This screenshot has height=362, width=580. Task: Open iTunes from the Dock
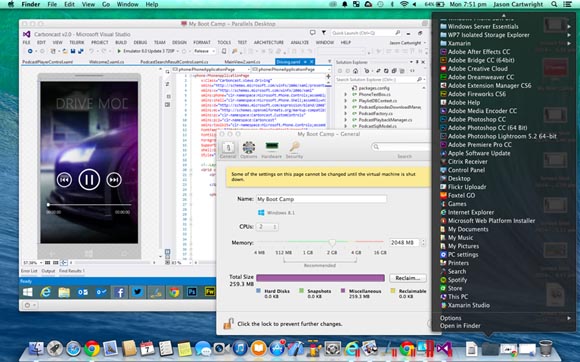(x=240, y=348)
